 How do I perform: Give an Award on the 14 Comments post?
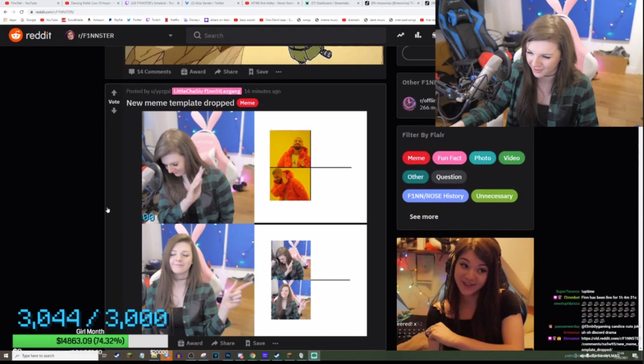(194, 72)
